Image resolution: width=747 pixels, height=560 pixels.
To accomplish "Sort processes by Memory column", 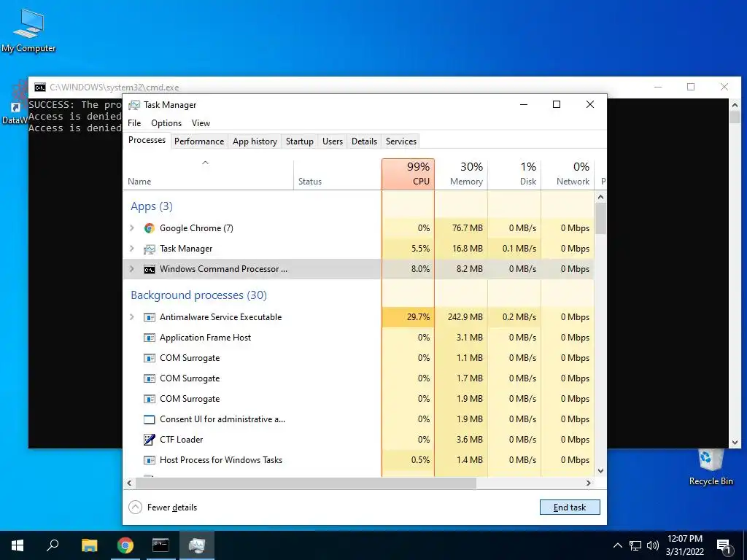I will (x=461, y=174).
